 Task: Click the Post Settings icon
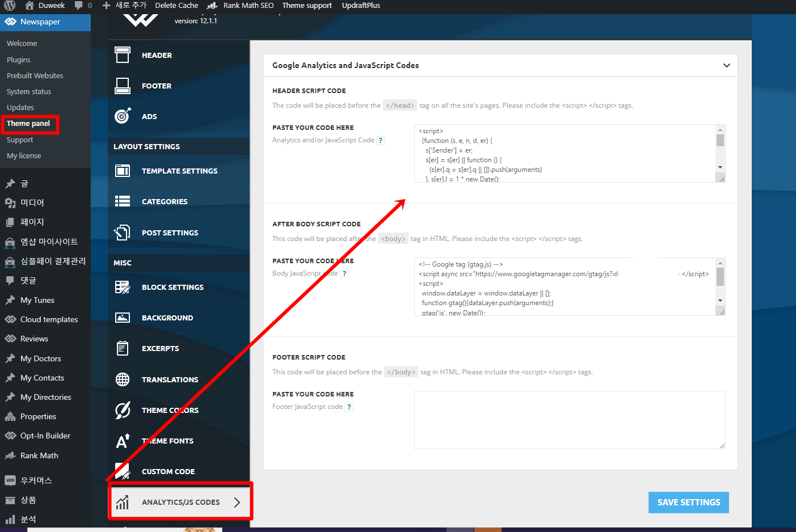(x=123, y=233)
